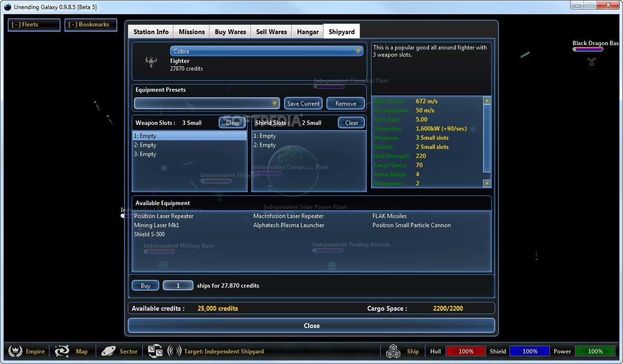Select weapon slot 1: Empty

point(190,136)
